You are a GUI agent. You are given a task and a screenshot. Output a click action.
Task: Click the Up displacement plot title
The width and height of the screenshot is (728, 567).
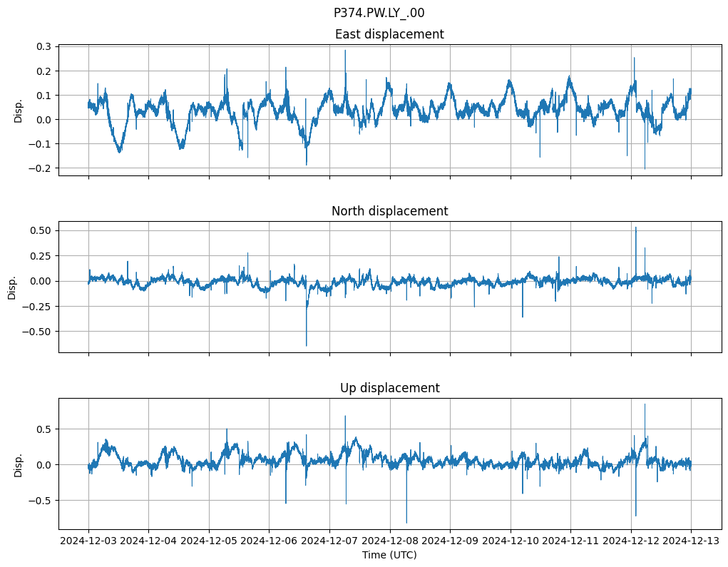[x=389, y=388]
